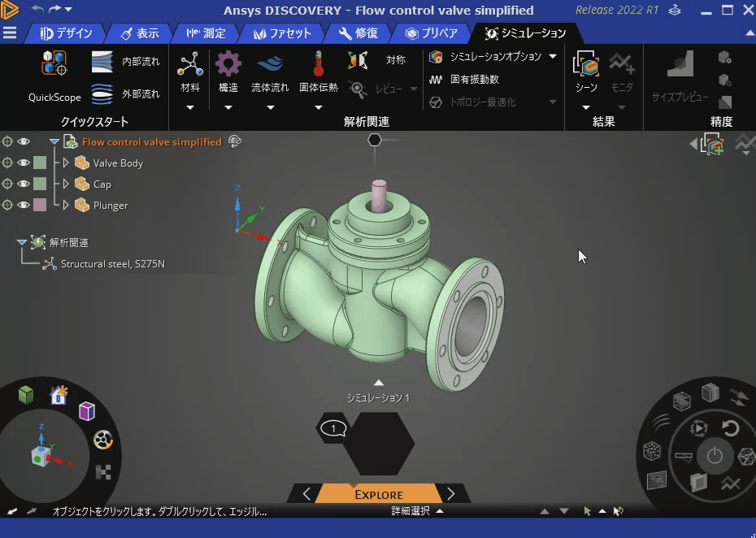Click the previous stage arrow left of EXPLORE
The height and width of the screenshot is (538, 756).
[306, 493]
